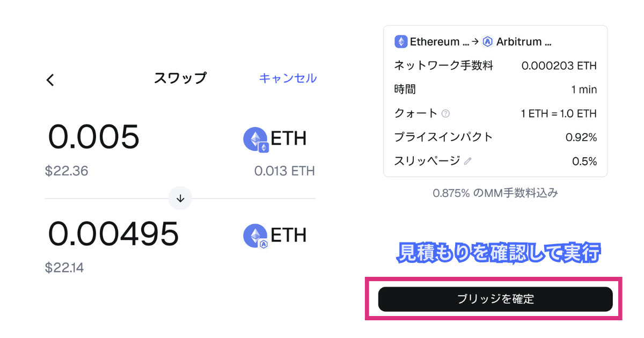This screenshot has height=338, width=644.
Task: Open the source ETH token selector label
Action: pyautogui.click(x=288, y=138)
